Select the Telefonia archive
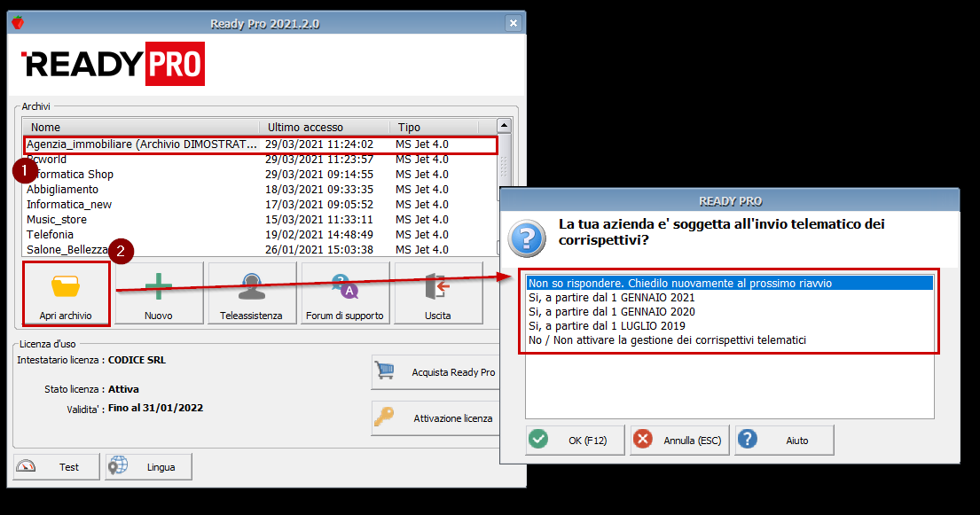The width and height of the screenshot is (980, 515). [x=259, y=234]
